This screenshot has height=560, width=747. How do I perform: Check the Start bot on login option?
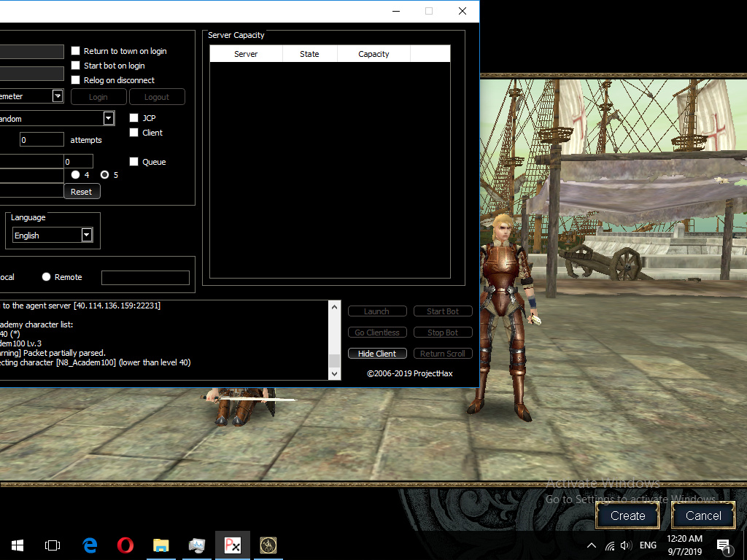pos(76,66)
